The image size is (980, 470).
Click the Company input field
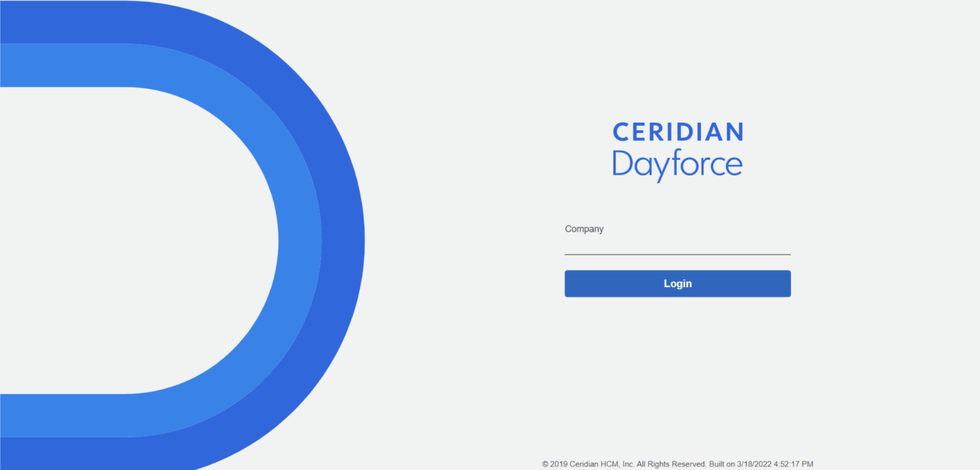[678, 245]
